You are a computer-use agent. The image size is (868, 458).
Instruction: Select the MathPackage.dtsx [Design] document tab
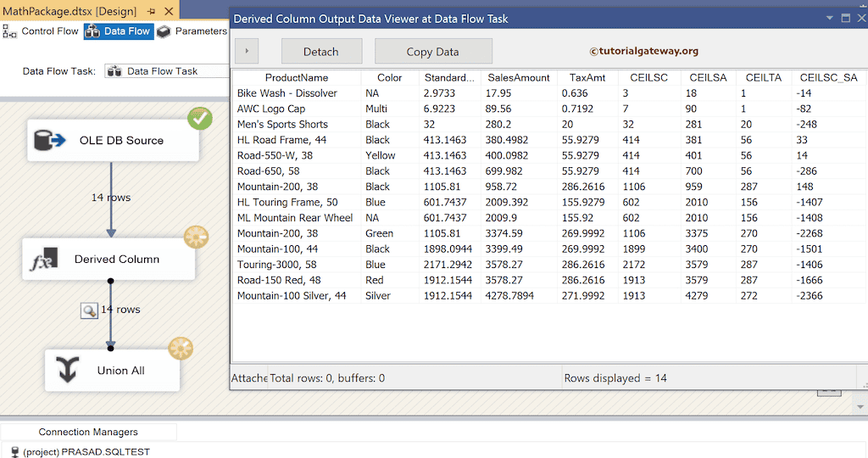pyautogui.click(x=70, y=11)
